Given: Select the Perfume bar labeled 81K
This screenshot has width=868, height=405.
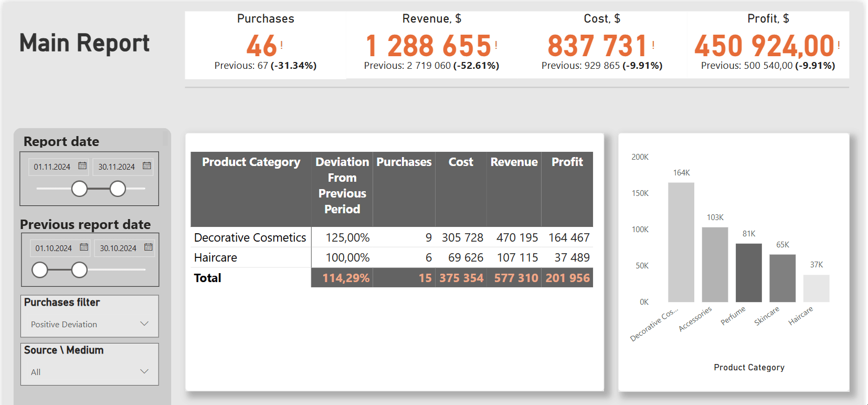Looking at the screenshot, I should [x=749, y=273].
